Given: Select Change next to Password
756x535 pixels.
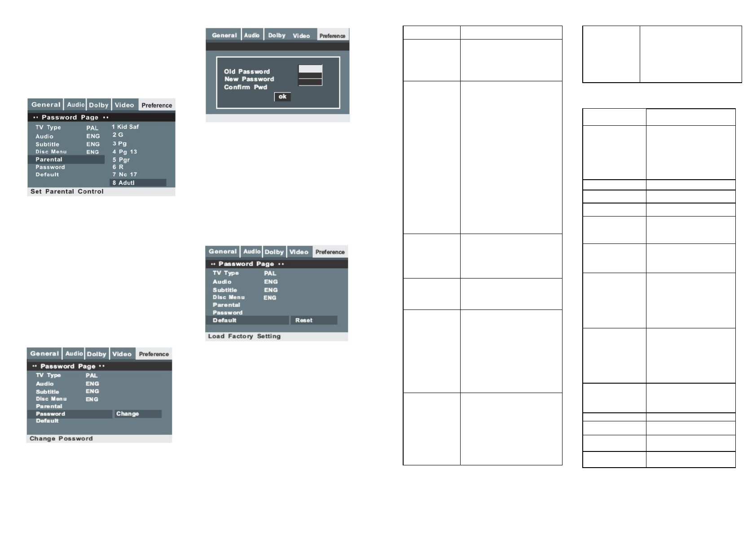Looking at the screenshot, I should (x=137, y=414).
